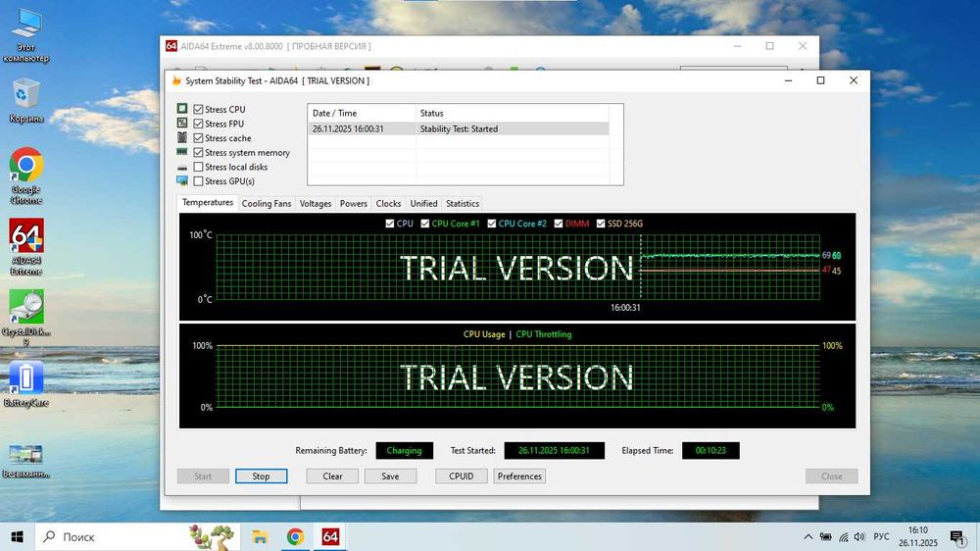Viewport: 980px width, 551px height.
Task: Switch to the Clocks tab
Action: coord(388,203)
